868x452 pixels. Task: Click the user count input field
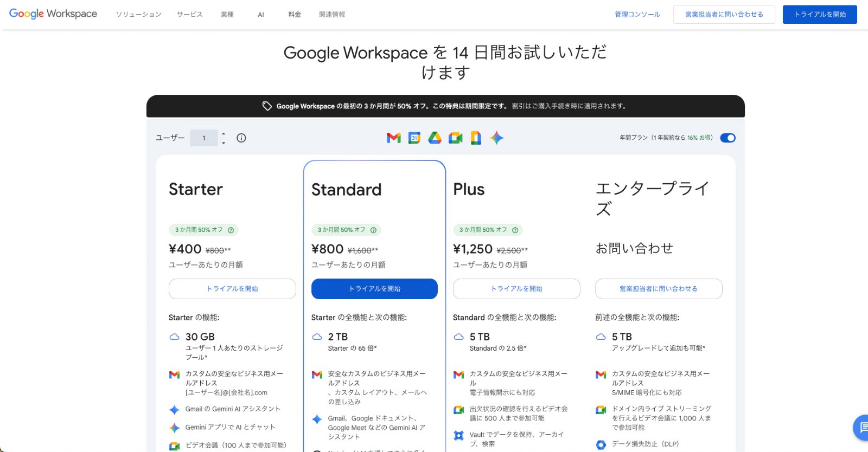(204, 138)
